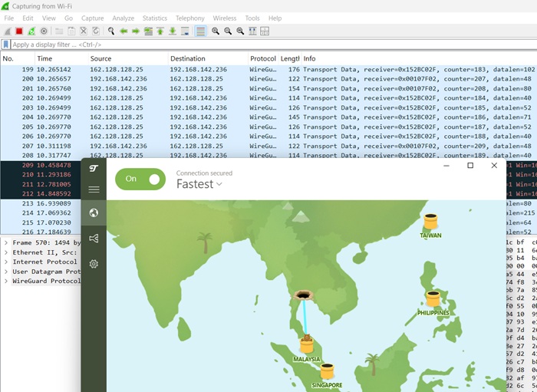Click the TunnelBear logo icon
This screenshot has width=537, height=392.
[x=94, y=168]
